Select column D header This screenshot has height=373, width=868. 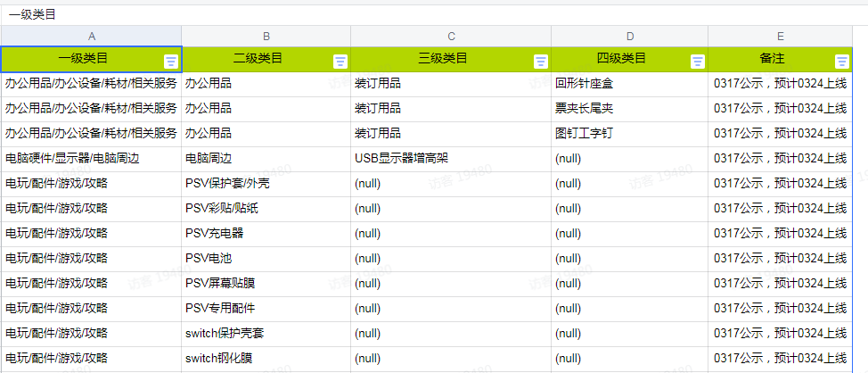(x=630, y=36)
